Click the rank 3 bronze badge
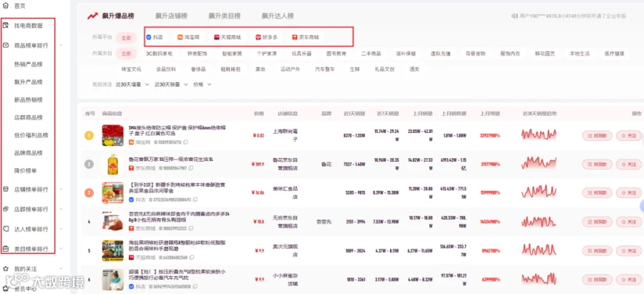644x294 pixels. pyautogui.click(x=89, y=192)
